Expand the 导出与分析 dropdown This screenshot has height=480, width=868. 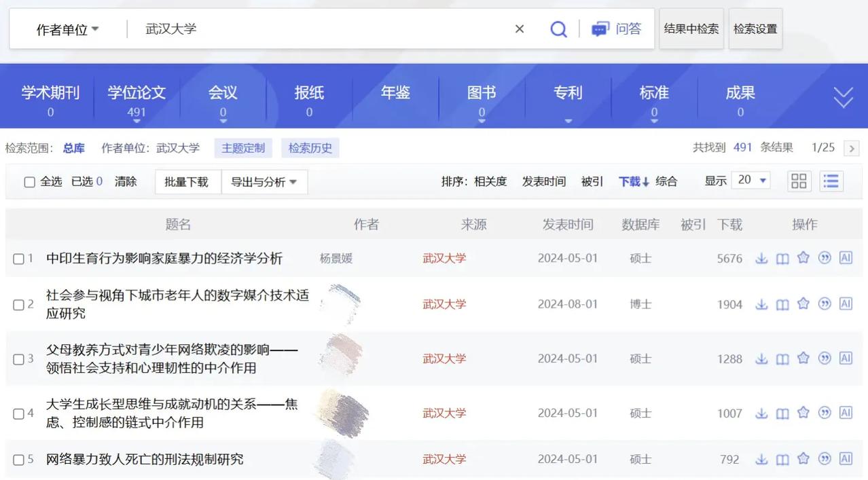(x=264, y=182)
